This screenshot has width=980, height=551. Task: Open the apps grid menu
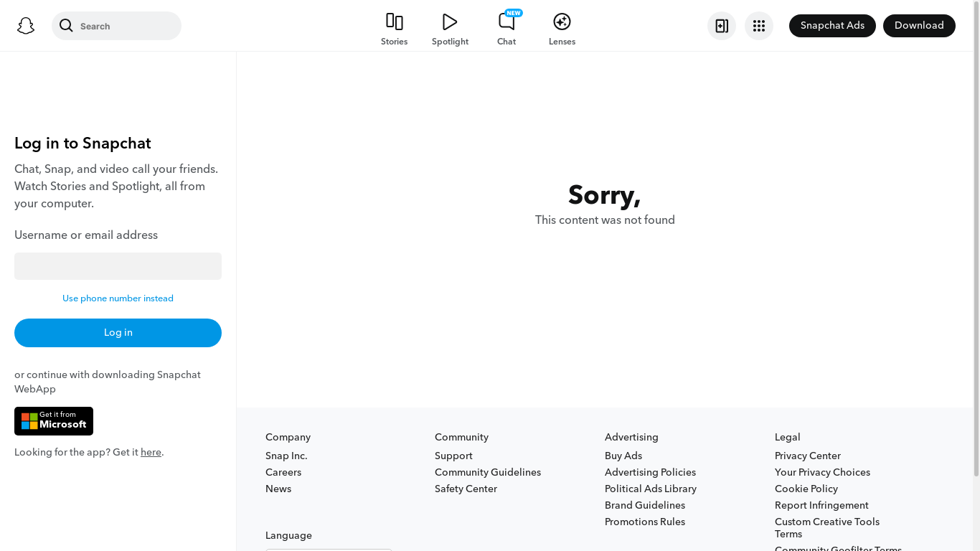(x=759, y=26)
